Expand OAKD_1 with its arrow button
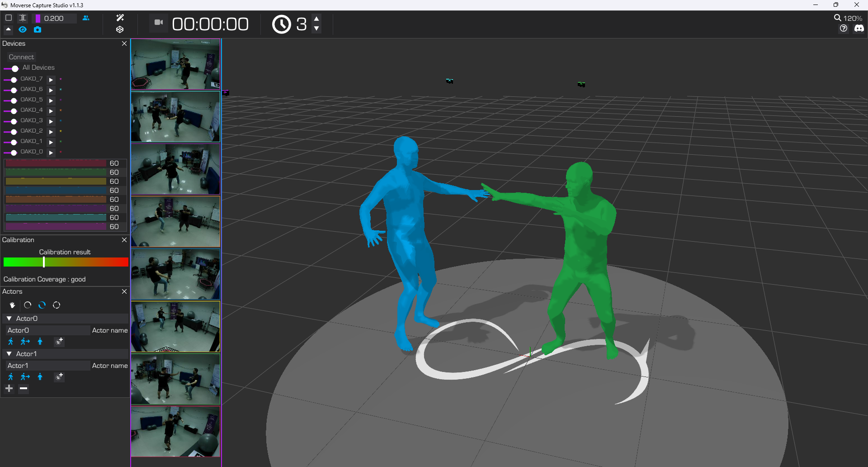868x467 pixels. (x=51, y=142)
